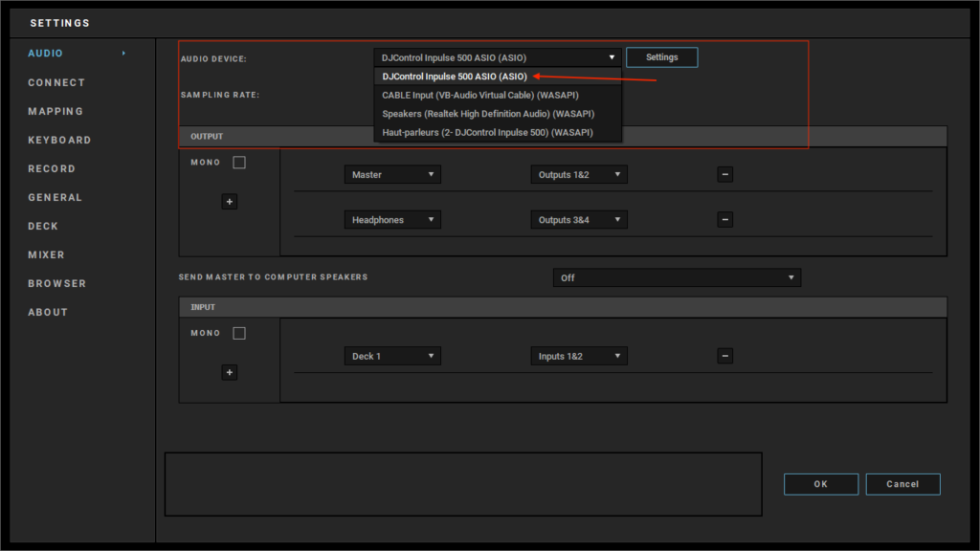Select DJControl Inpulse 500 ASIO from list
Viewport: 980px width, 551px height.
455,77
